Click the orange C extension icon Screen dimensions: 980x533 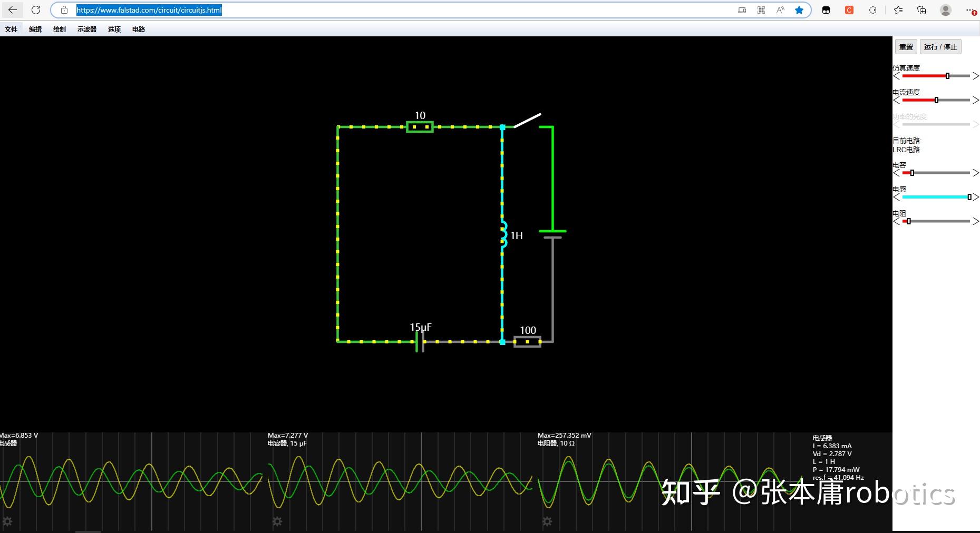point(849,9)
